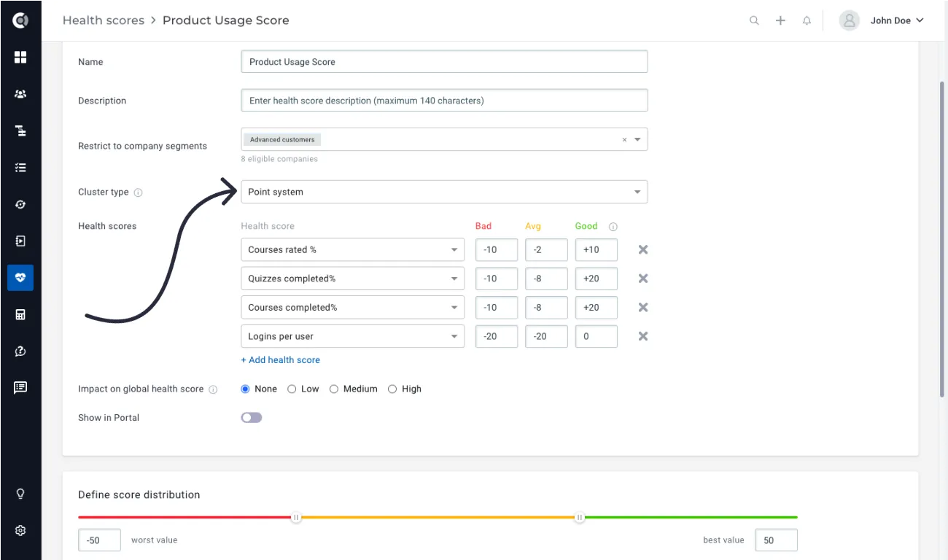The width and height of the screenshot is (948, 560).
Task: Remove the Courses completed% row
Action: click(643, 307)
